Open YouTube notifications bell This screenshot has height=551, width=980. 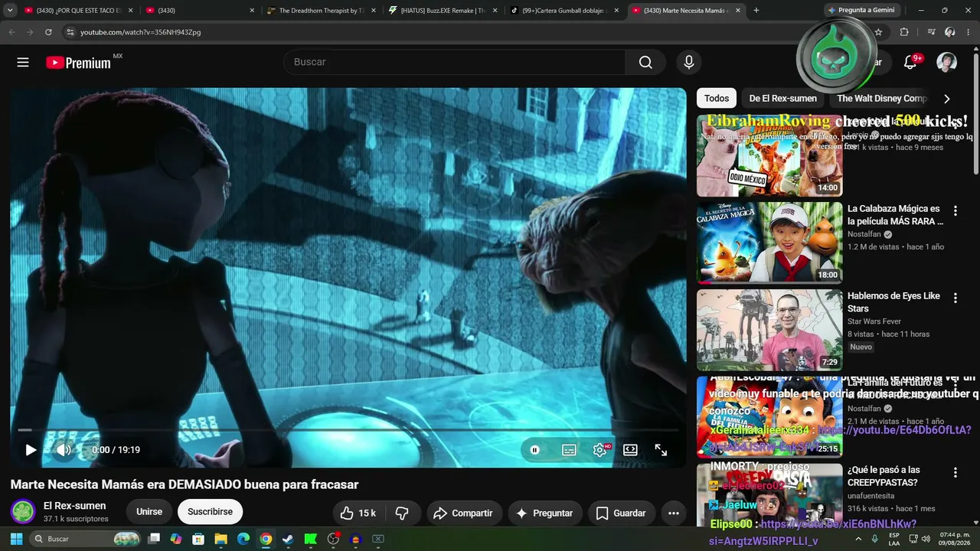[x=910, y=62]
